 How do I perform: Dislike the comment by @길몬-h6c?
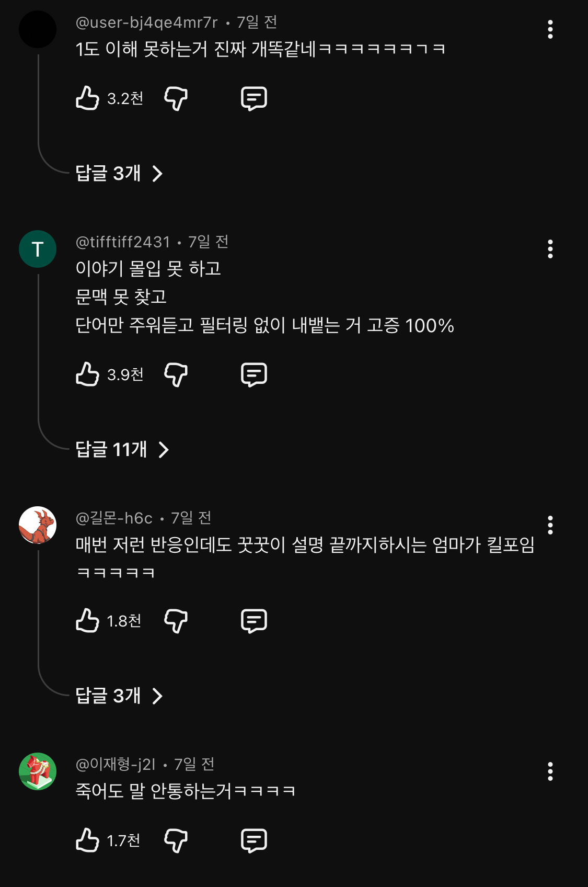click(x=176, y=621)
